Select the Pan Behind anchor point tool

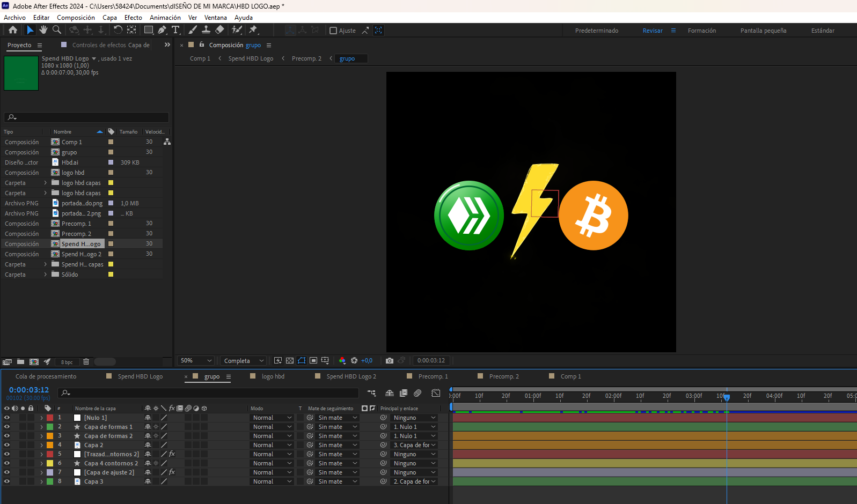131,30
